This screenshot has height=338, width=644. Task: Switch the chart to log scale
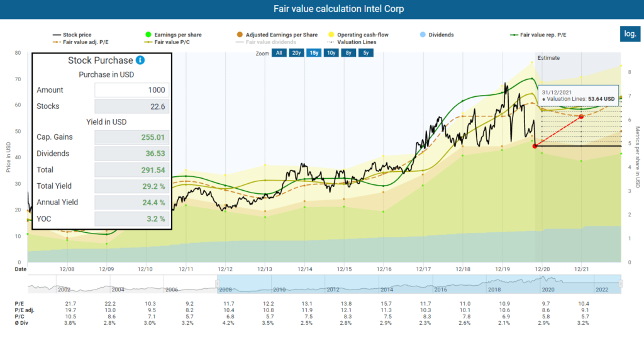(630, 34)
